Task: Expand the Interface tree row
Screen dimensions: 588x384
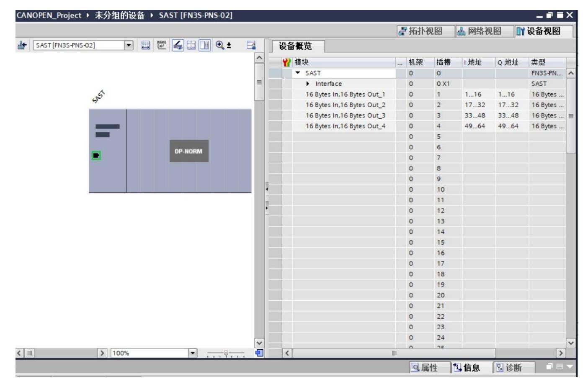Action: click(x=308, y=84)
